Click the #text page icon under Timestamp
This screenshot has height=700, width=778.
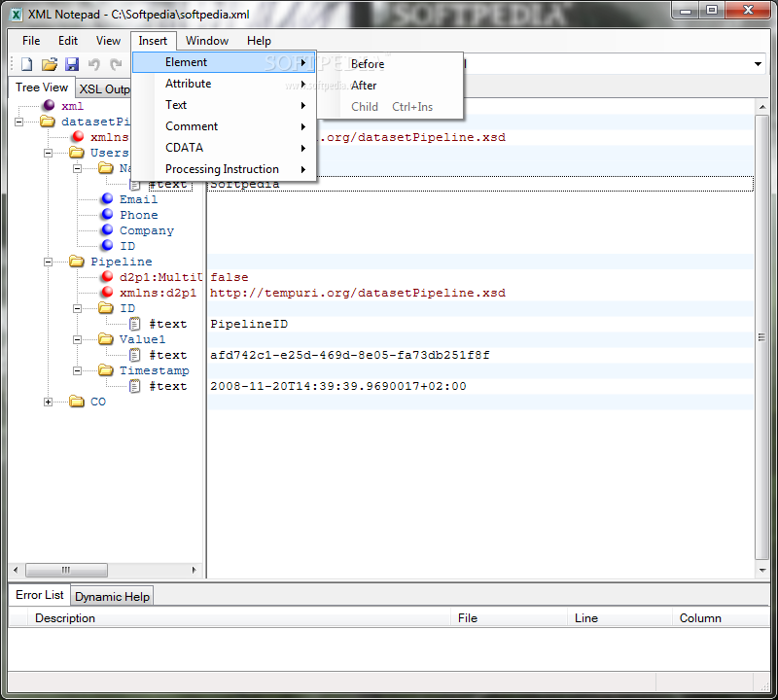point(134,386)
